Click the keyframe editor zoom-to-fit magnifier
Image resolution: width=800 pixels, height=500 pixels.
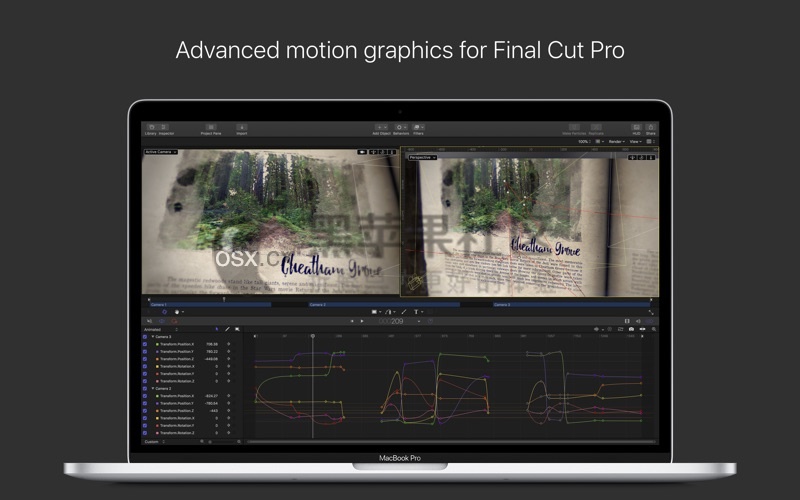click(654, 330)
